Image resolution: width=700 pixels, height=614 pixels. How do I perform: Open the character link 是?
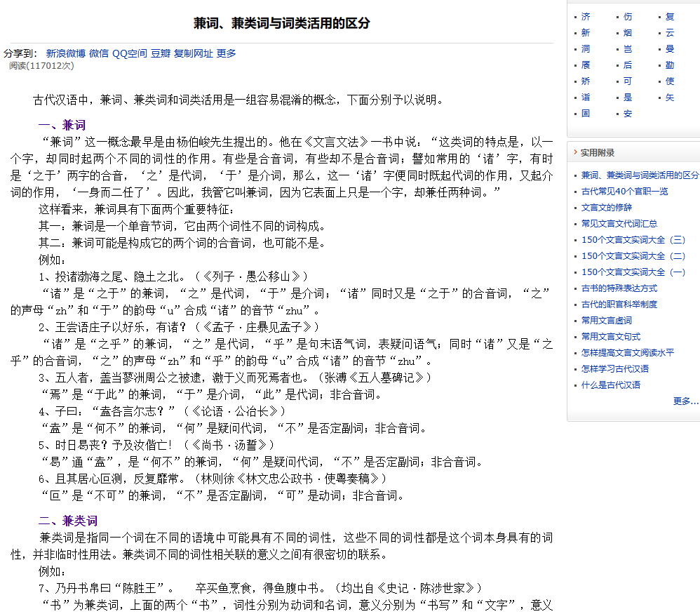pyautogui.click(x=628, y=98)
